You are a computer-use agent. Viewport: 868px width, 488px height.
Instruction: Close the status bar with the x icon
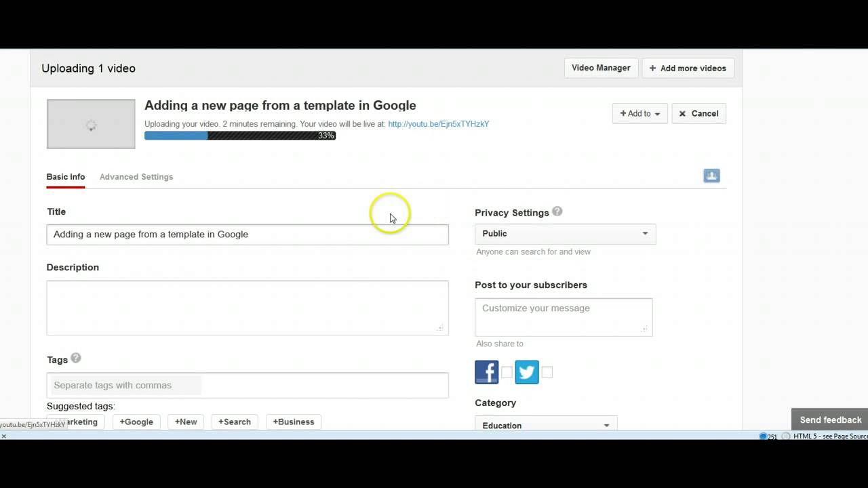(x=4, y=436)
